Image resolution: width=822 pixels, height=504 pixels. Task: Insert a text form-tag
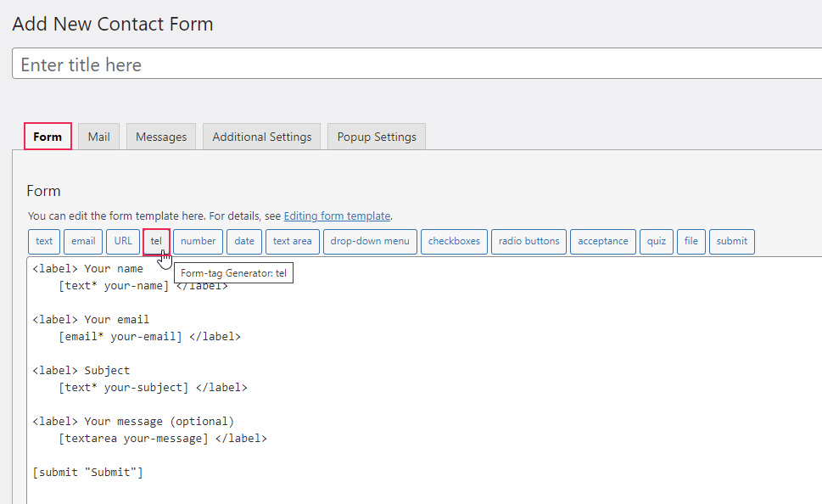[x=44, y=241]
